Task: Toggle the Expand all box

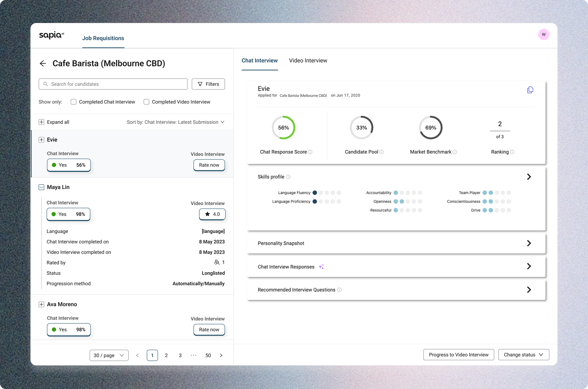Action: 41,122
